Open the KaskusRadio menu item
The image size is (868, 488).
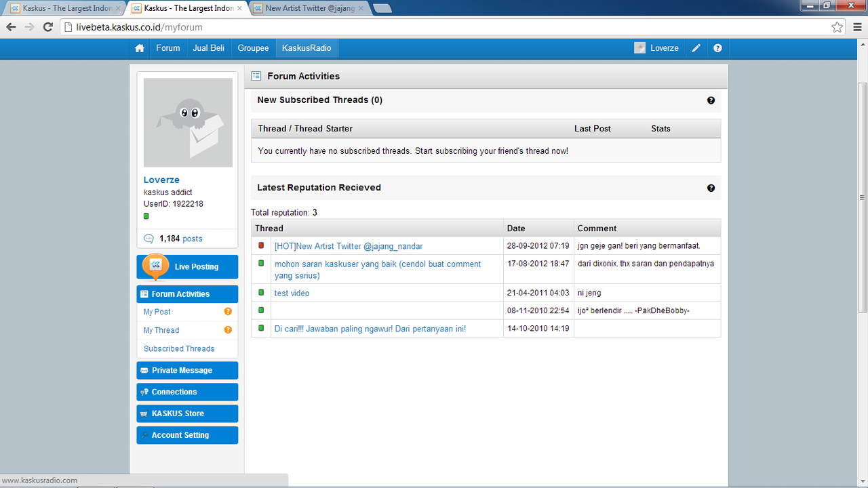pyautogui.click(x=307, y=48)
